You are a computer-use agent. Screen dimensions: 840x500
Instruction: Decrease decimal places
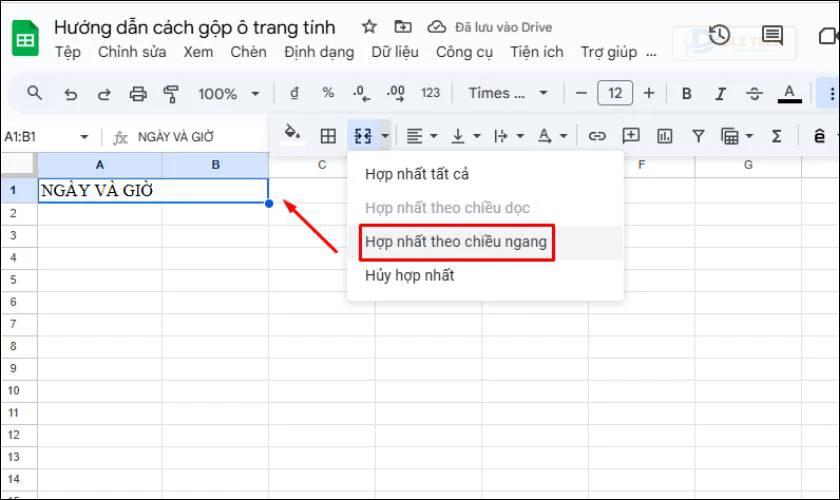pyautogui.click(x=361, y=93)
